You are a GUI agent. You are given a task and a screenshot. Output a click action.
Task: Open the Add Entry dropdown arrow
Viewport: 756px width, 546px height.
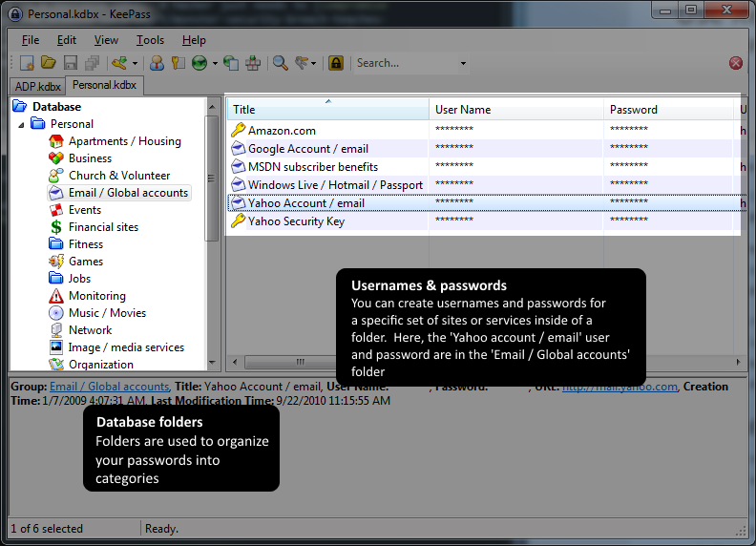(x=135, y=64)
